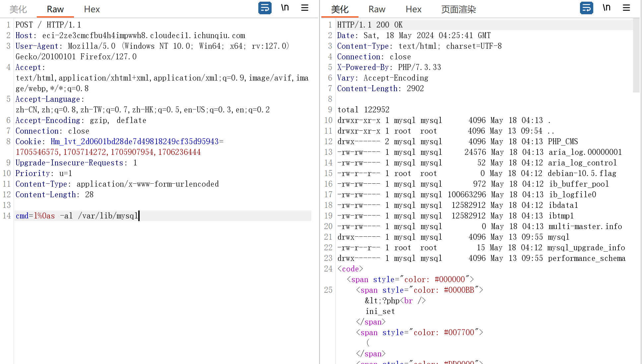The width and height of the screenshot is (643, 364).
Task: Toggle \n non-printable characters in response pane
Action: pyautogui.click(x=607, y=8)
